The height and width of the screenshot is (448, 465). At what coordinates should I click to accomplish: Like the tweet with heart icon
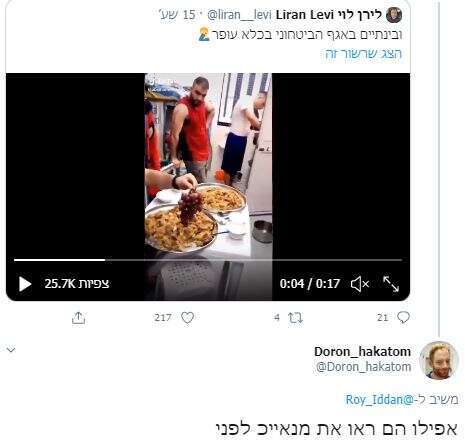pyautogui.click(x=187, y=317)
